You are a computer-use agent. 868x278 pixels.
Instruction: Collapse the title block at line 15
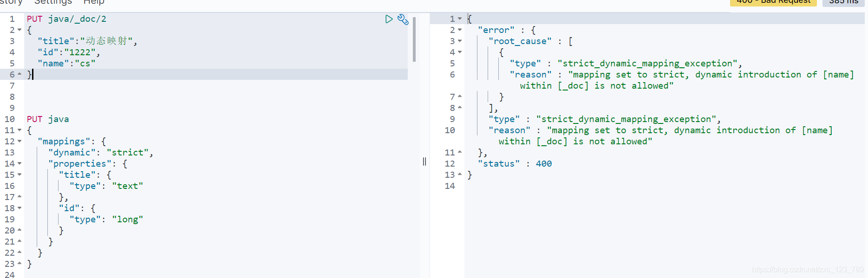tap(20, 175)
